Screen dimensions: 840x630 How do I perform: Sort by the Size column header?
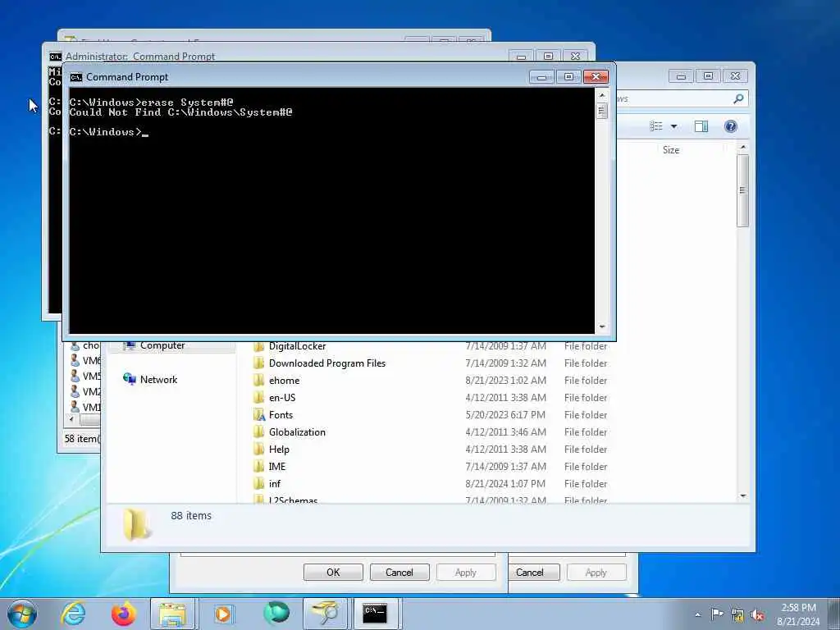(671, 150)
